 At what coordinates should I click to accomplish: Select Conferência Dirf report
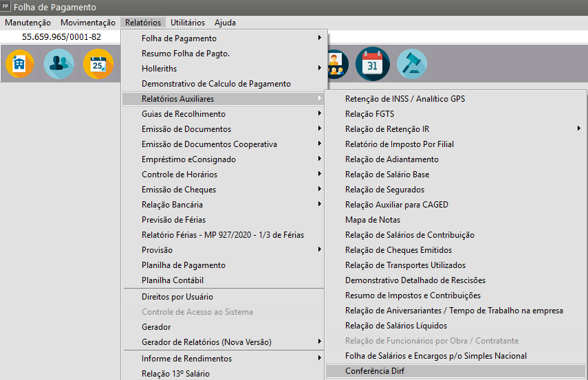[375, 371]
